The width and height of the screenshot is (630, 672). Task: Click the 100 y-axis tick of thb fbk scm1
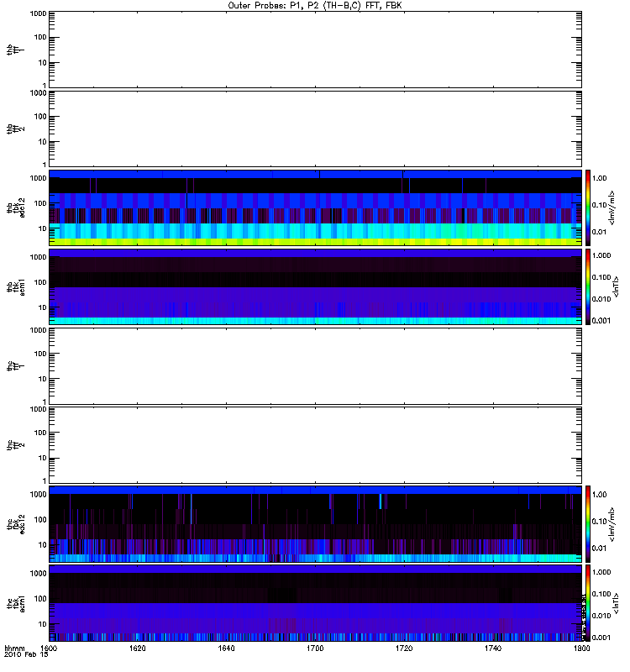pos(40,282)
